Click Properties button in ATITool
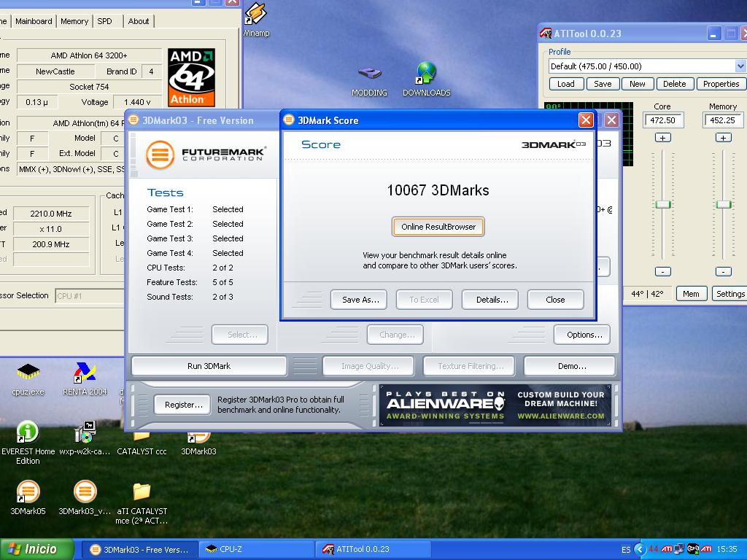Viewport: 747px width, 560px height. (721, 84)
